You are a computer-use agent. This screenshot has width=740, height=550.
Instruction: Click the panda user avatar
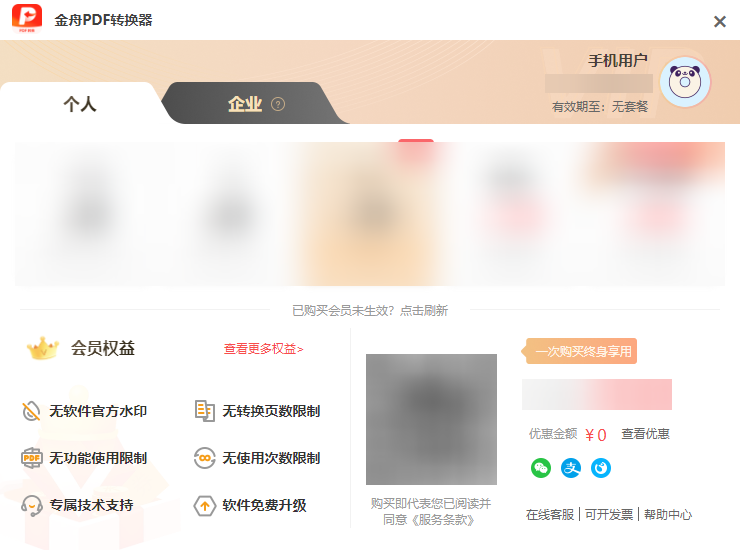tap(685, 82)
